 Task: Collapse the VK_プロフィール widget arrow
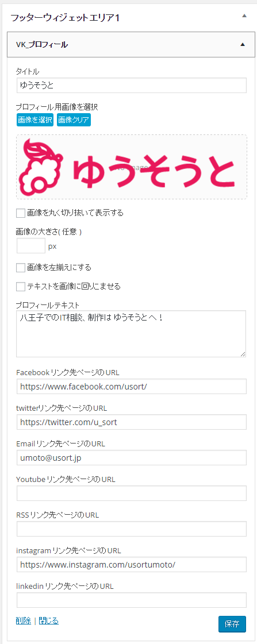pos(243,44)
